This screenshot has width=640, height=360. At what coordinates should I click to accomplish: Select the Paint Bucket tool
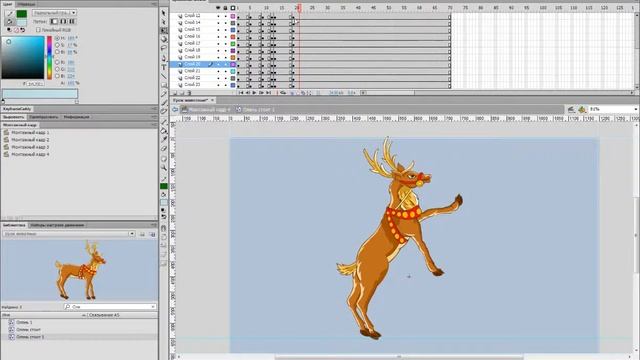pyautogui.click(x=164, y=131)
